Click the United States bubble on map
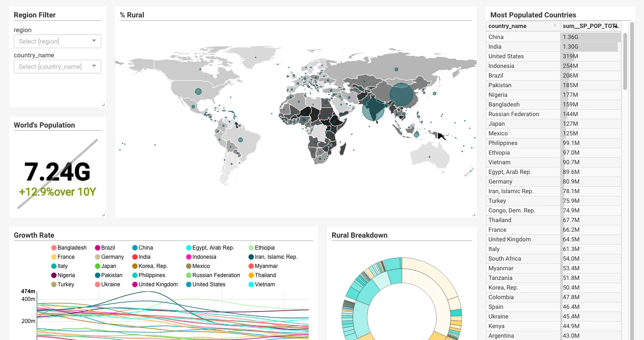The image size is (644, 340). coord(198,91)
